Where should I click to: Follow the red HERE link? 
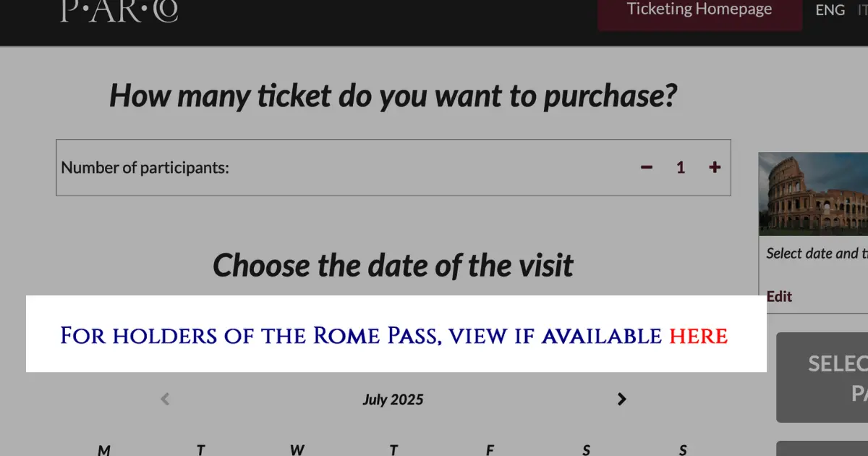(x=698, y=336)
